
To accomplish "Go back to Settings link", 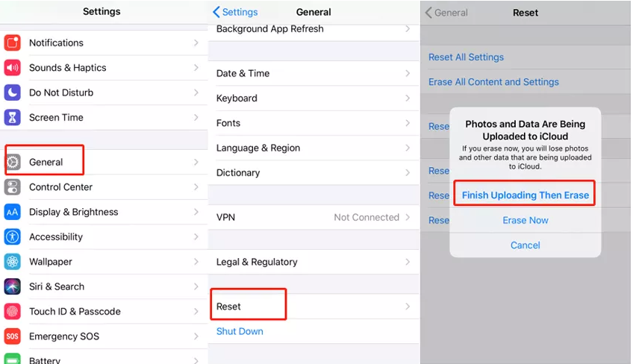I will coord(235,12).
